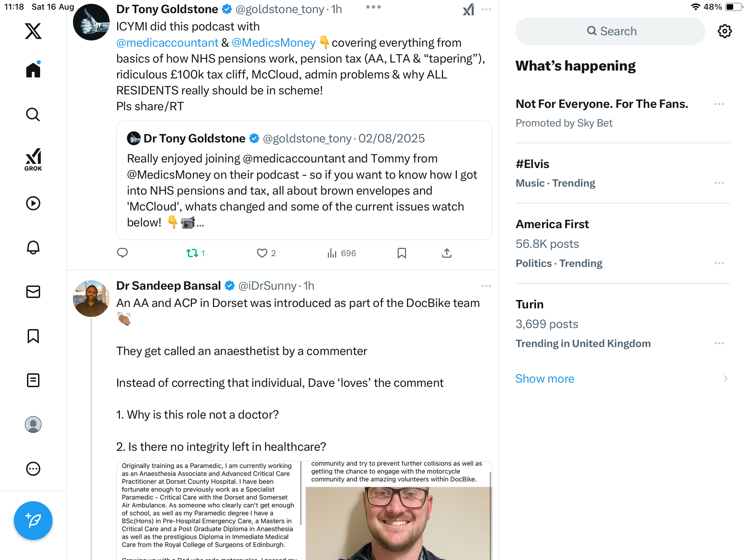Share Tony Goldstone's post

(446, 253)
